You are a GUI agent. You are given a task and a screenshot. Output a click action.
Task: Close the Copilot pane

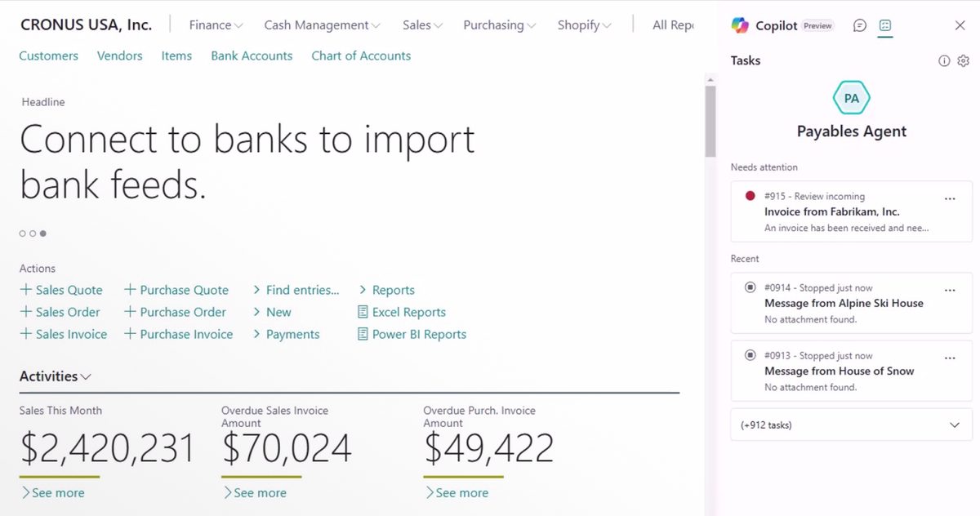click(x=960, y=25)
